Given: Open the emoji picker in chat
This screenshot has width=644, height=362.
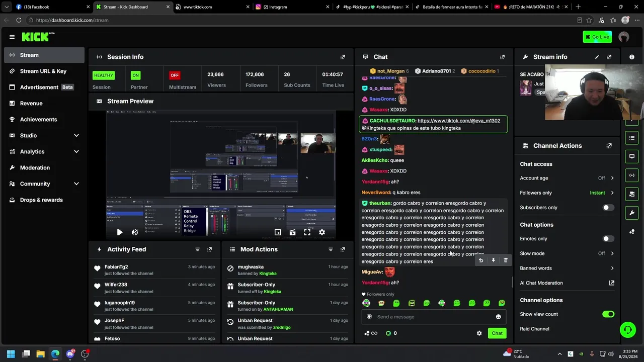Looking at the screenshot, I should [499, 317].
